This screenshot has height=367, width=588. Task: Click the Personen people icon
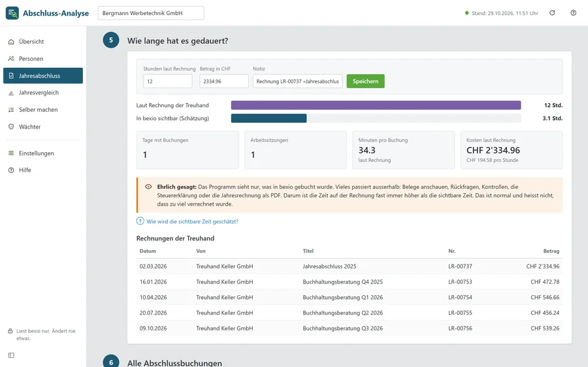click(11, 59)
